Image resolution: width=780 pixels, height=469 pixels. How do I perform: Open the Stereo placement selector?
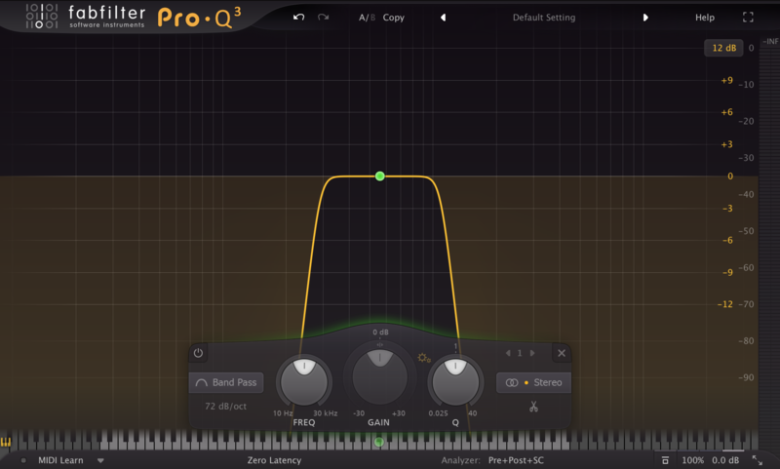click(534, 382)
